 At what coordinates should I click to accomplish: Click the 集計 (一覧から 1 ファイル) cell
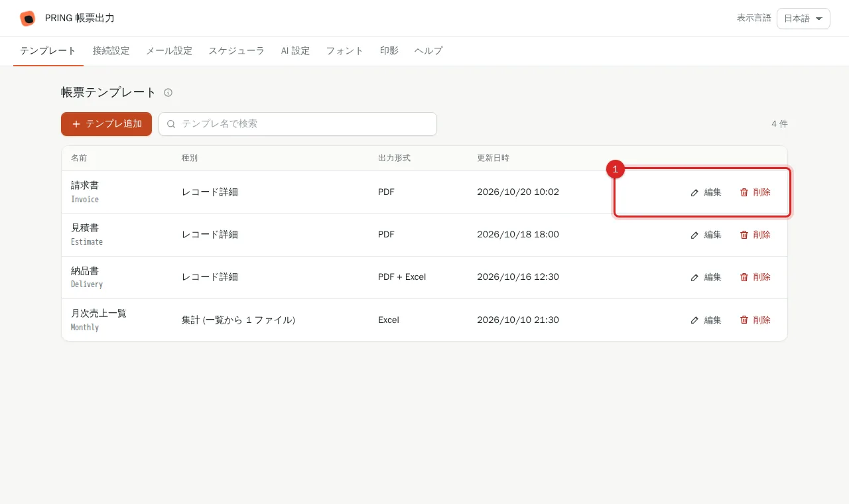pyautogui.click(x=238, y=320)
